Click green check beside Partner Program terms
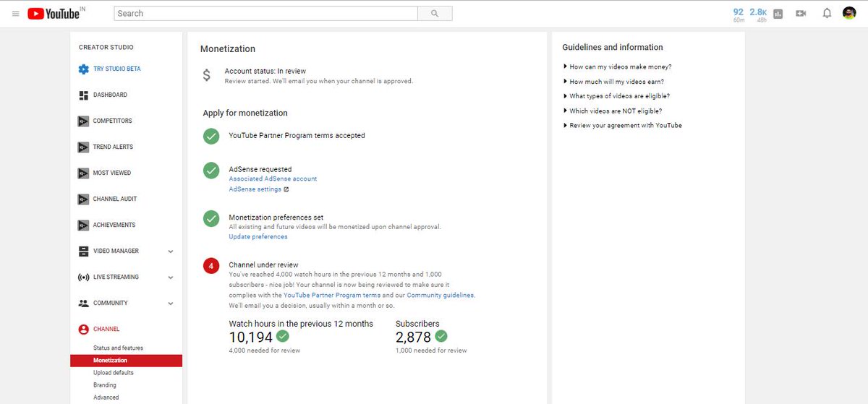 pyautogui.click(x=211, y=136)
